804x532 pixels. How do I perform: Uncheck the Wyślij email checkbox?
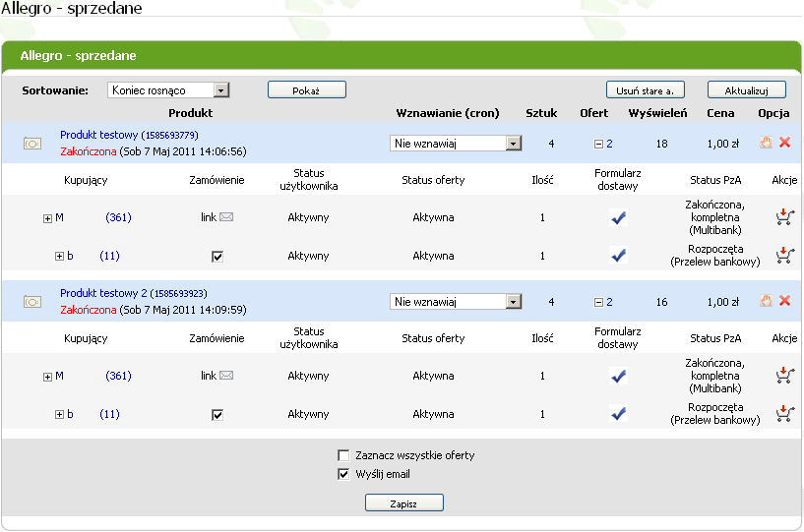click(x=343, y=474)
